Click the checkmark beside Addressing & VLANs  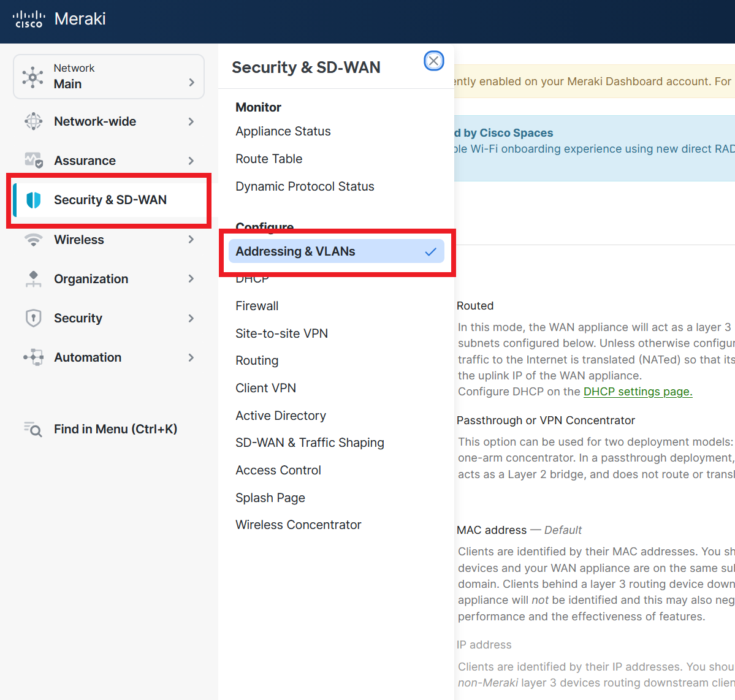(431, 252)
